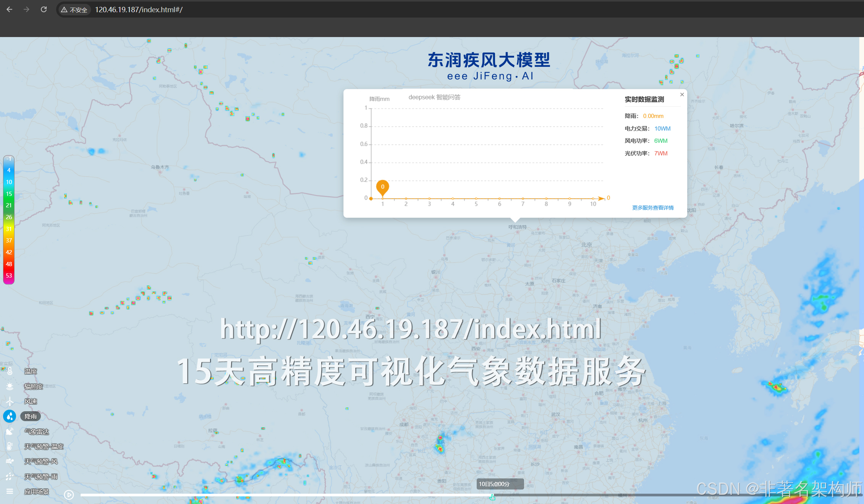Select the 降雨 layer label

(31, 416)
